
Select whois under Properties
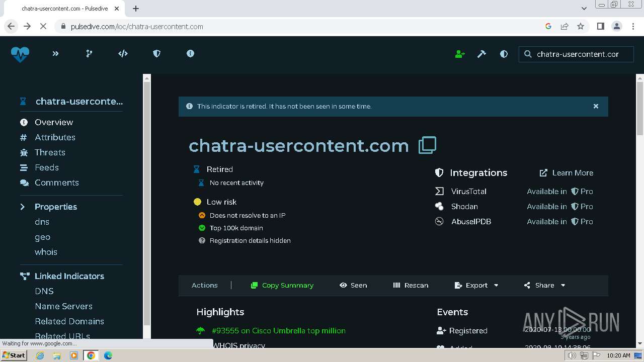point(46,252)
